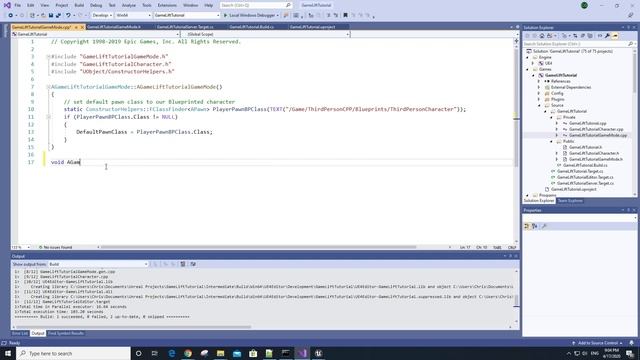Collapse the Private folder node
Image resolution: width=640 pixels, height=360 pixels.
(551, 117)
